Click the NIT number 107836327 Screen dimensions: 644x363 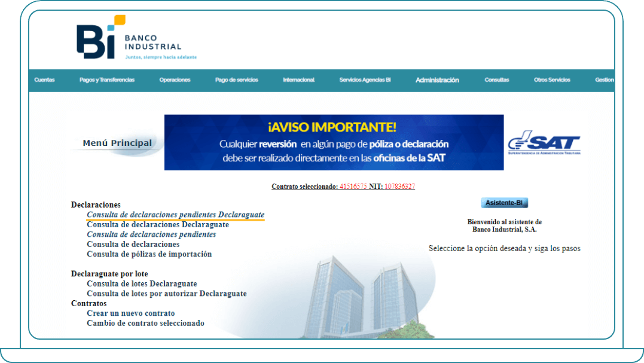click(x=399, y=187)
